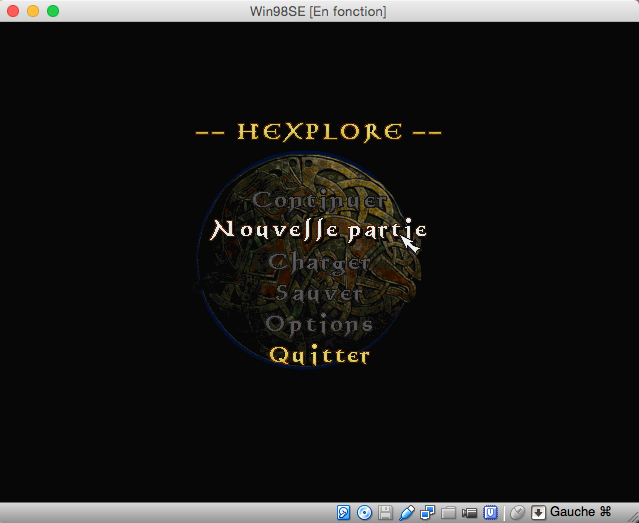Choose Quitter to exit Hexplore
The height and width of the screenshot is (523, 639).
pos(320,355)
